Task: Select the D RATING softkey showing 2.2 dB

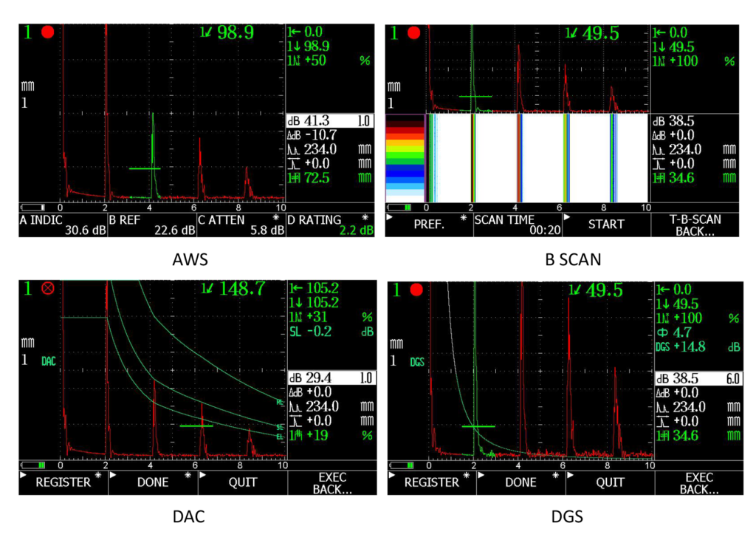Action: 330,225
